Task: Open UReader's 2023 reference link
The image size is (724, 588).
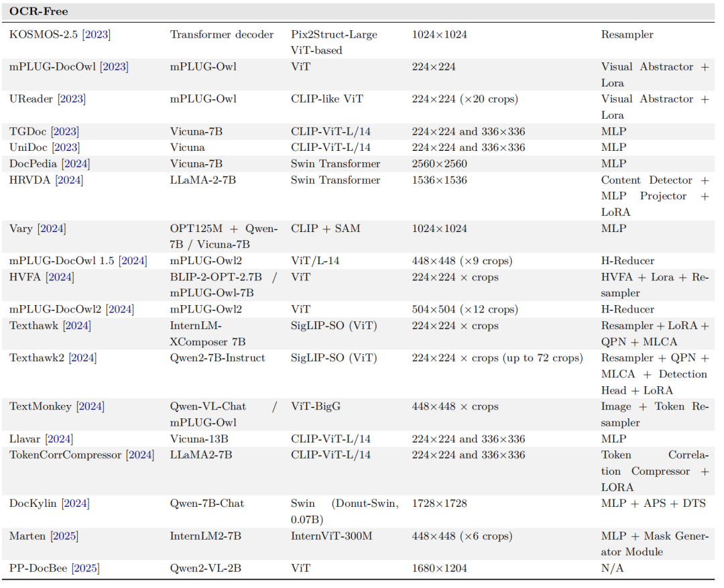Action: (72, 99)
